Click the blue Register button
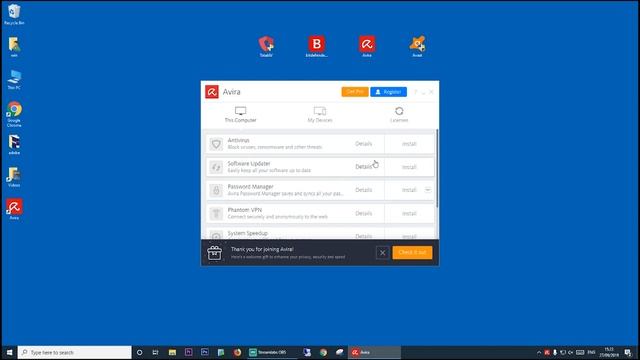The width and height of the screenshot is (640, 360). pyautogui.click(x=388, y=92)
